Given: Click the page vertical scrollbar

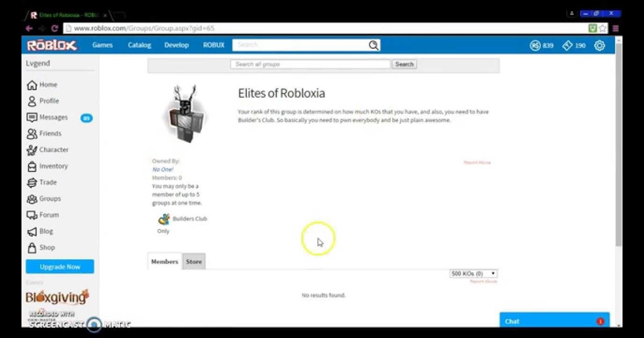Looking at the screenshot, I should pyautogui.click(x=619, y=145).
